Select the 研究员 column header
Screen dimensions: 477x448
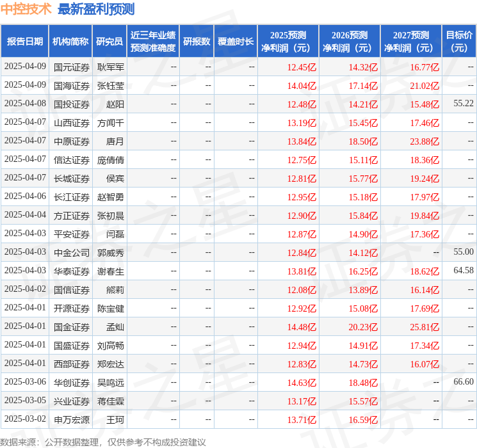(109, 42)
